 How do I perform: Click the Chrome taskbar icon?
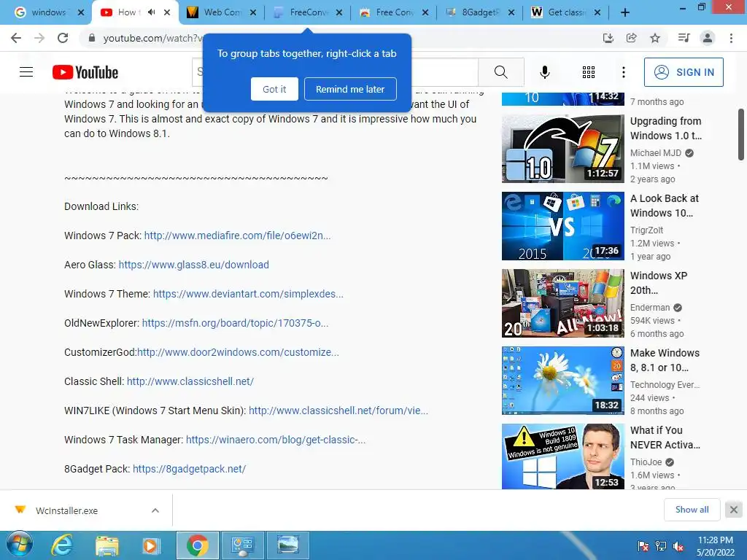click(x=197, y=545)
